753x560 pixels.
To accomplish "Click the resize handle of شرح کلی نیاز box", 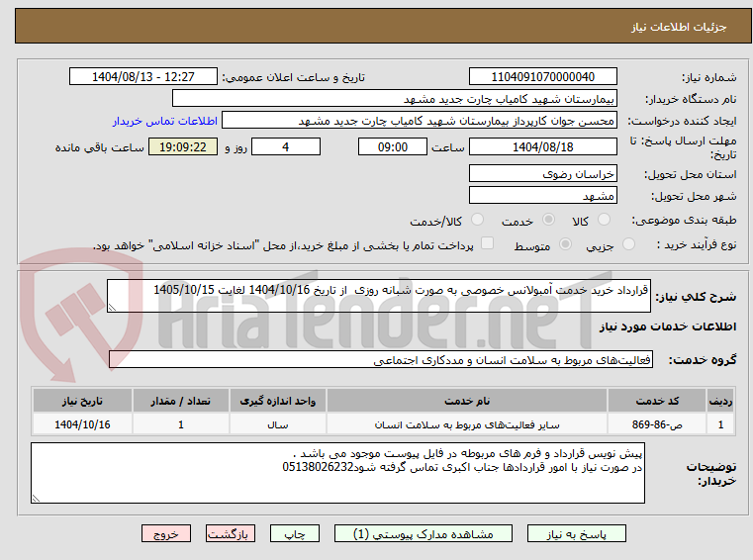I will 112,308.
